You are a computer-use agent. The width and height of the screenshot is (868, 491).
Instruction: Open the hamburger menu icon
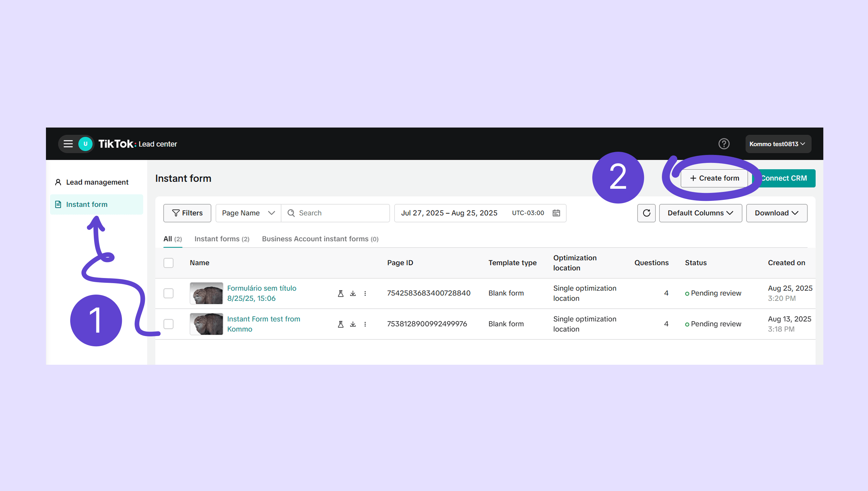68,144
